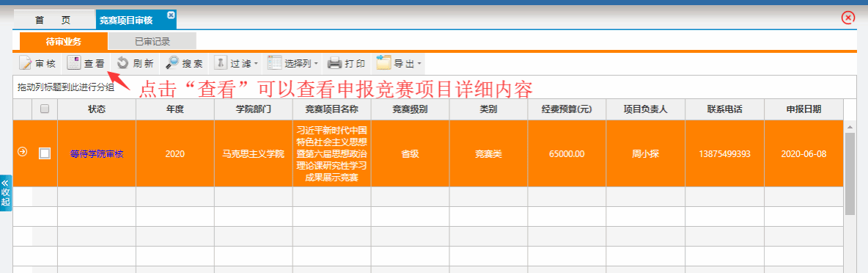Open the 导出 export dropdown
This screenshot has width=868, height=273.
click(399, 64)
